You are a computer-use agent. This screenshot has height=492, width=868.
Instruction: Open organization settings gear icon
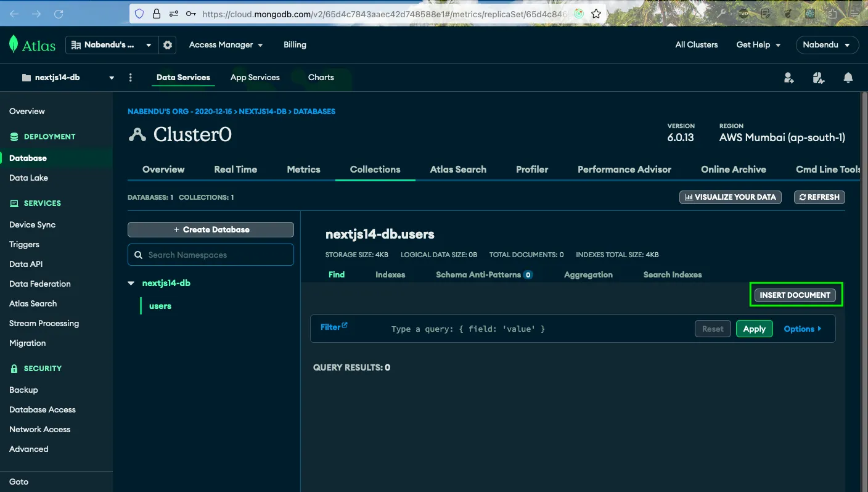click(168, 45)
